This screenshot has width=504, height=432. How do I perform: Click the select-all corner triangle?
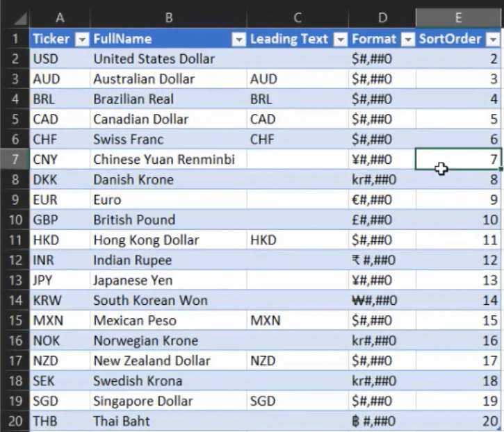pos(20,19)
